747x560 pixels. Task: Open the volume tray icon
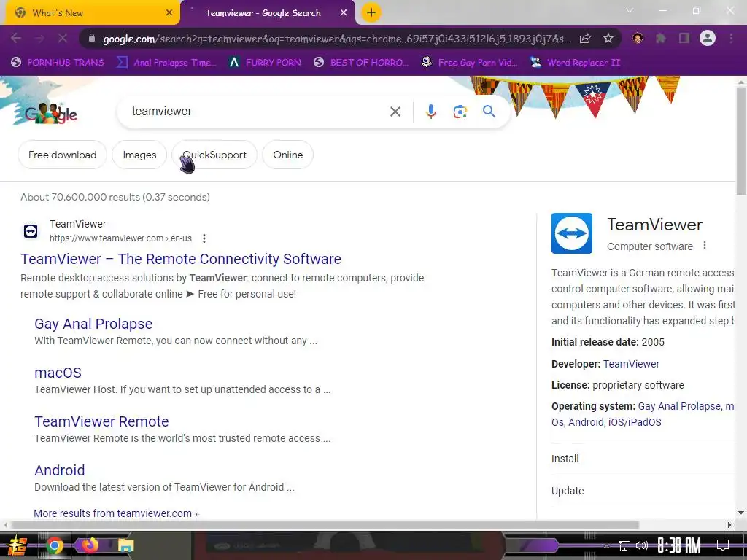(642, 545)
